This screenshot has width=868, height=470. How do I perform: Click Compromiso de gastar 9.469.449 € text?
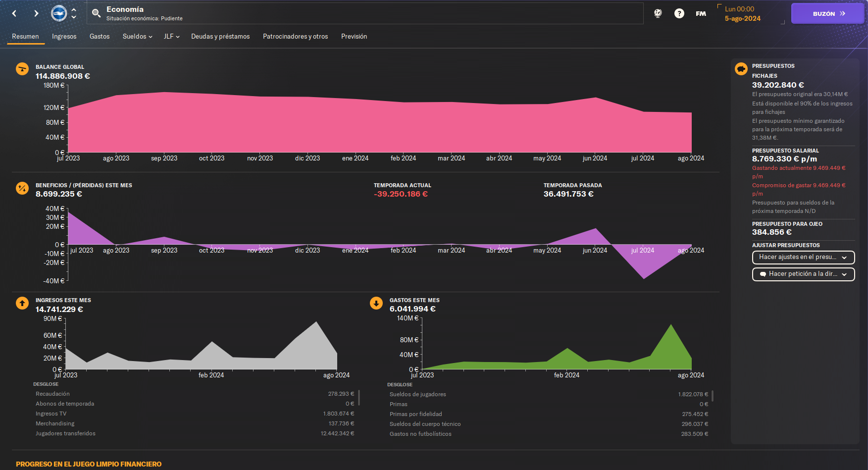(x=799, y=189)
